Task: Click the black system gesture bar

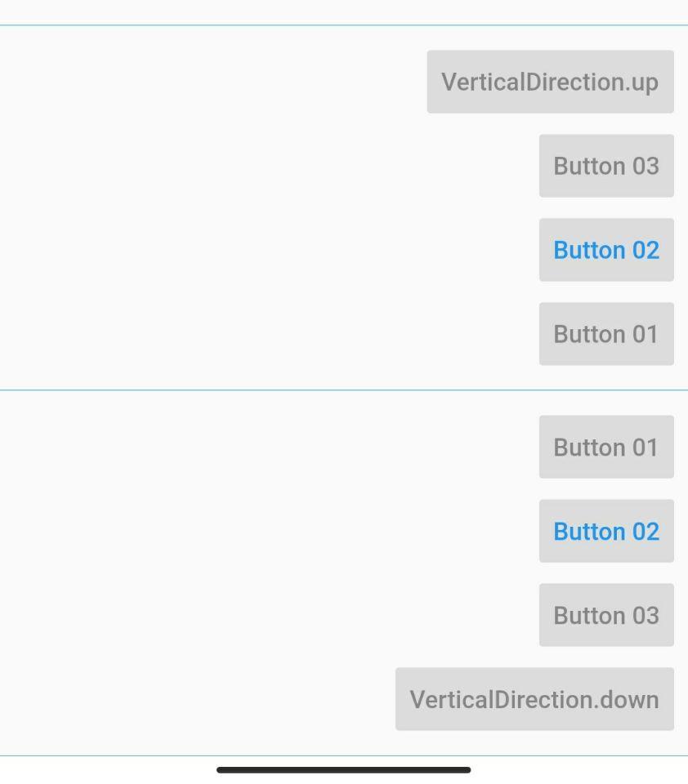Action: click(343, 769)
